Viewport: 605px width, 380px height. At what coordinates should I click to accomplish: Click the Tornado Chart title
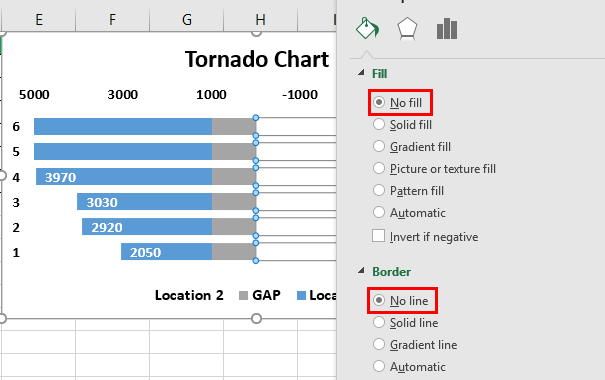click(257, 59)
